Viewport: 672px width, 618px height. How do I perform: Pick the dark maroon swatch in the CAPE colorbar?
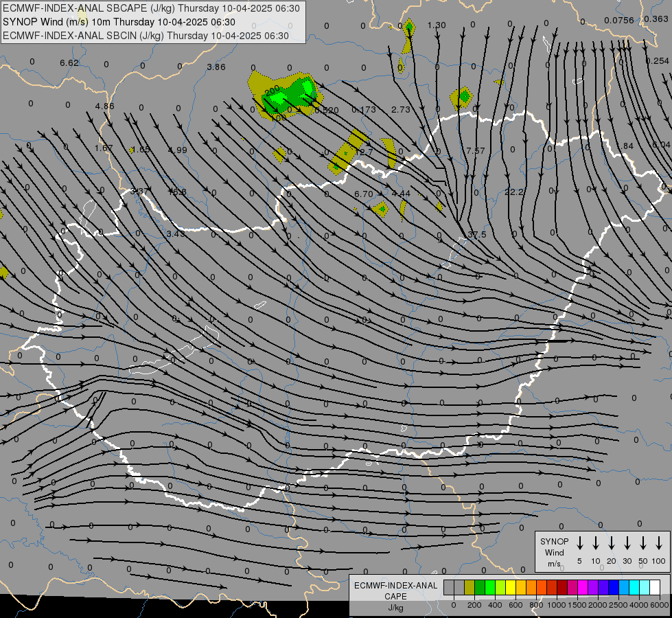pyautogui.click(x=562, y=588)
